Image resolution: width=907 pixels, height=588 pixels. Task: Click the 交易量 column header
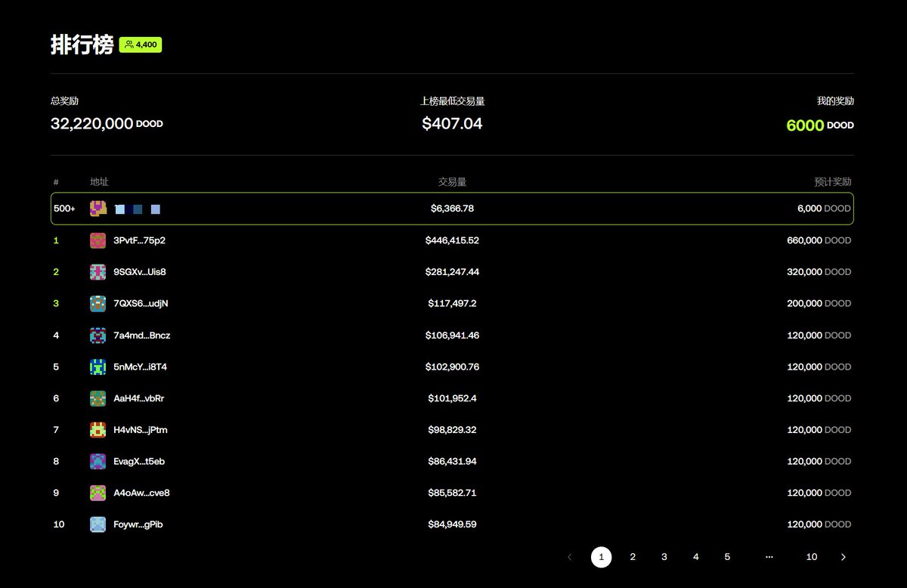(452, 182)
